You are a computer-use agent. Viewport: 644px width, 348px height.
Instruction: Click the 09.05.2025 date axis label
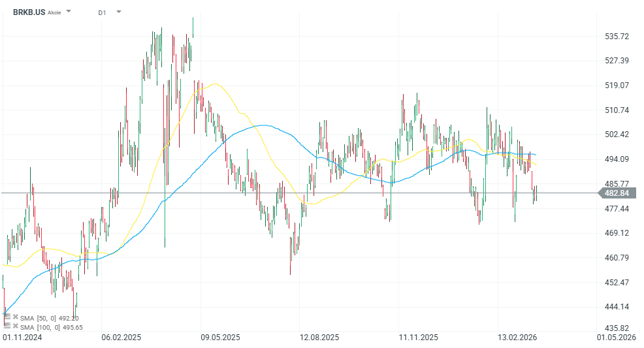pos(220,338)
